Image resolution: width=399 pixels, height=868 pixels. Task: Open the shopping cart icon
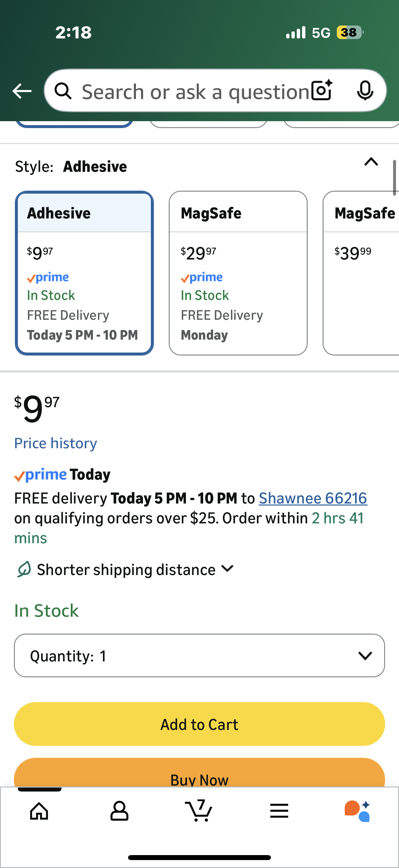pos(199,811)
